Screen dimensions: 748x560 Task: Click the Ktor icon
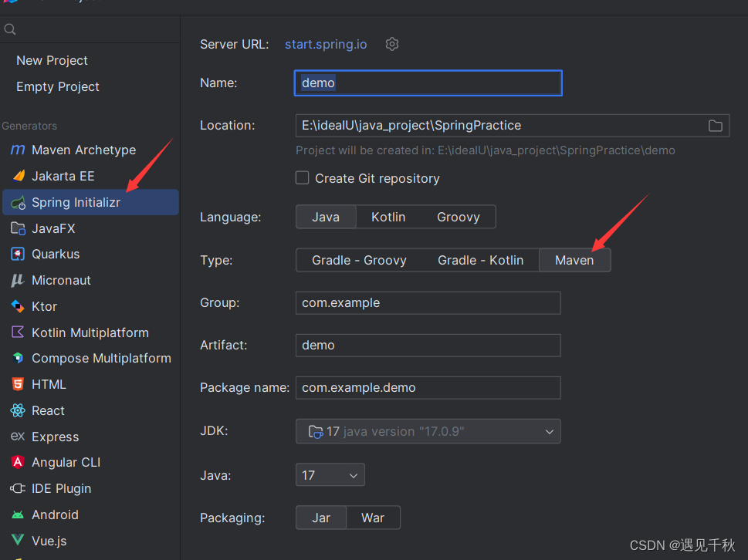click(18, 306)
